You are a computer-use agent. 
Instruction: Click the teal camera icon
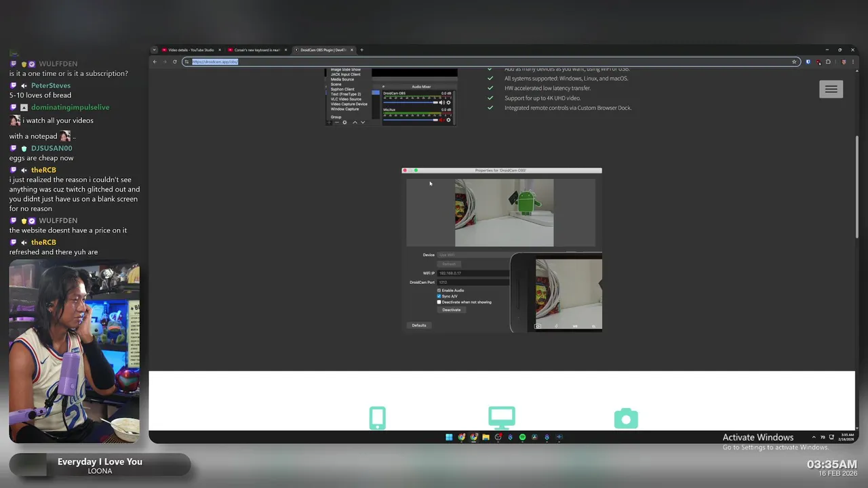tap(626, 419)
